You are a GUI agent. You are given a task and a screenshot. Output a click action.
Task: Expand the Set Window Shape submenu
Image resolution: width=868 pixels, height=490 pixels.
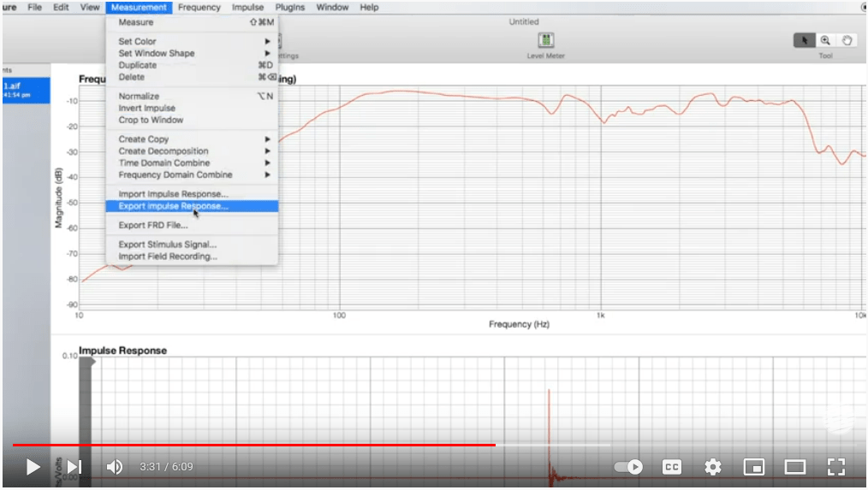[x=192, y=53]
